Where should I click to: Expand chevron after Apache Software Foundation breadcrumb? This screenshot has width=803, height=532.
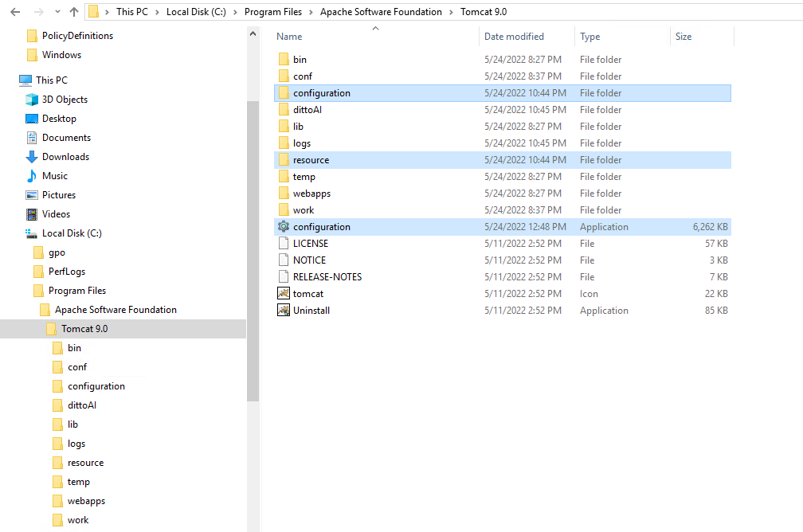(451, 12)
